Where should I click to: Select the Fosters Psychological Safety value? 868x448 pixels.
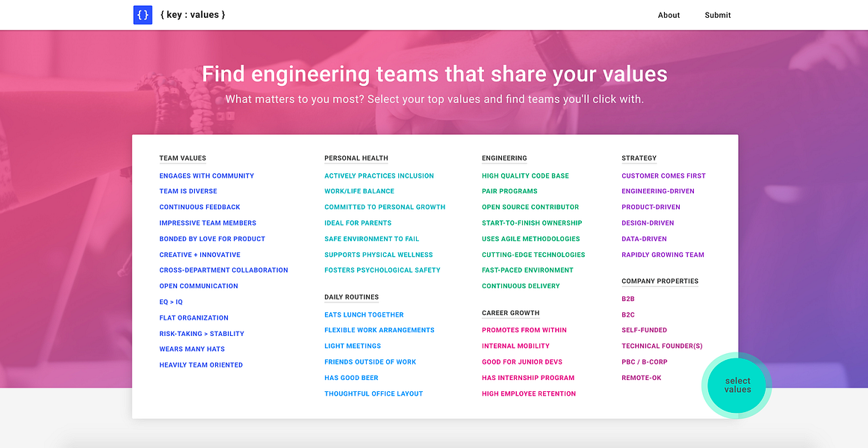tap(382, 270)
